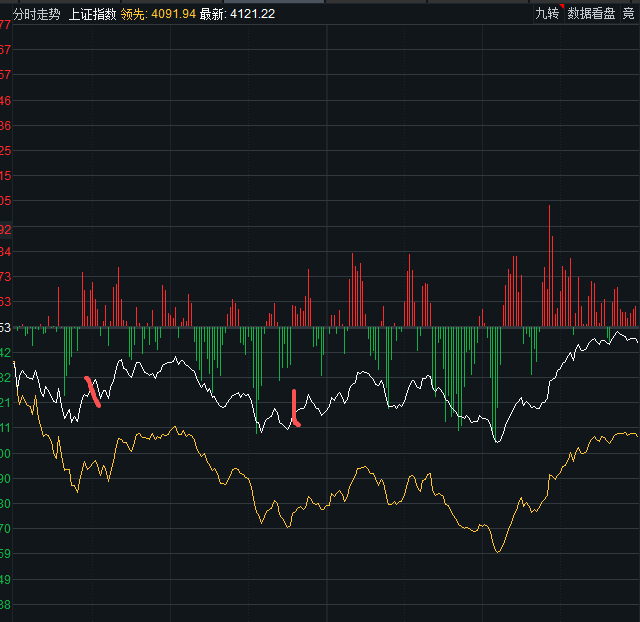Click the top red 77 axis label
The width and height of the screenshot is (640, 622).
click(5, 25)
